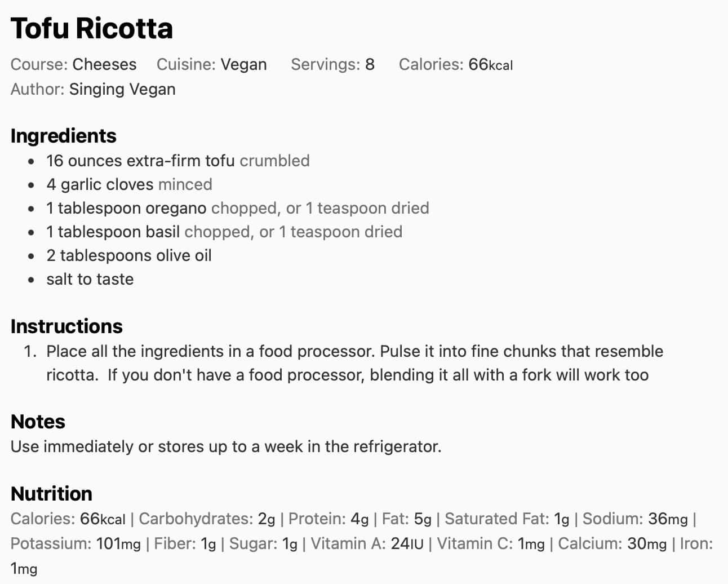Click the Tofu Ricotta recipe title
Viewport: 728px width, 584px height.
click(91, 28)
